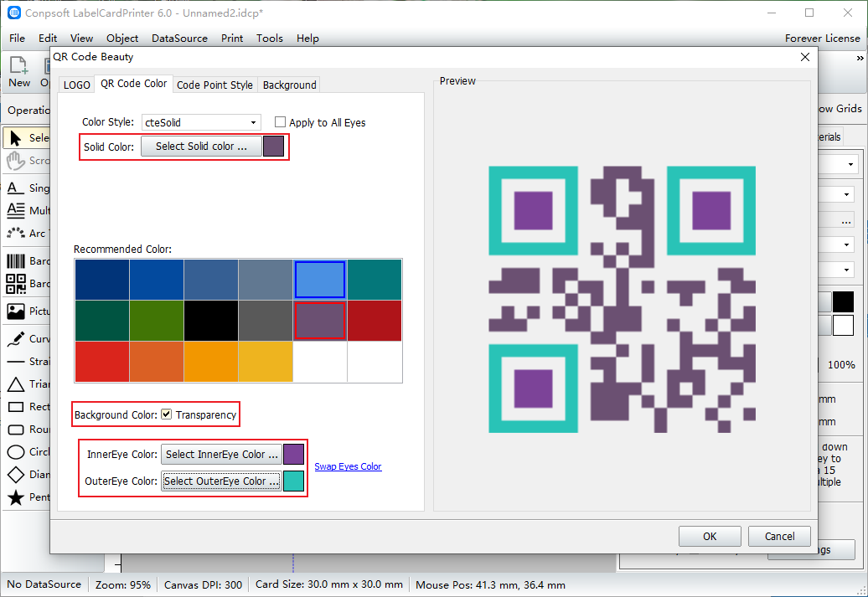Pick the dark gray recommended color

266,321
